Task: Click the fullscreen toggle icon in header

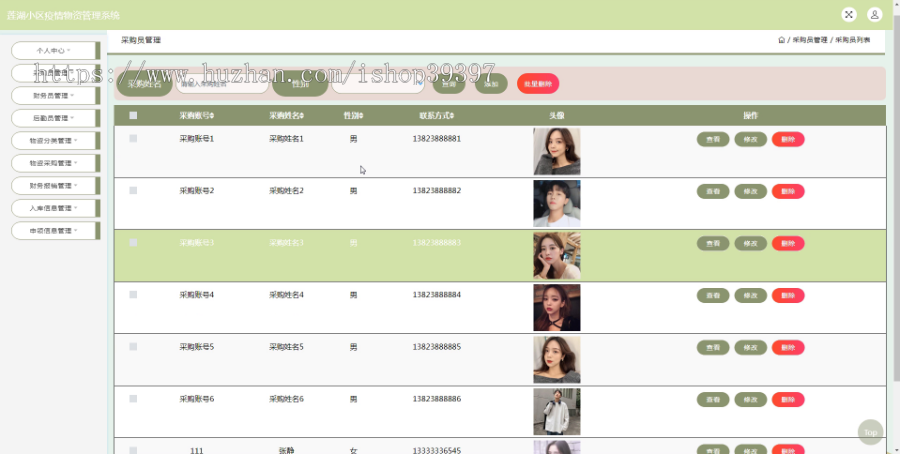Action: 849,15
